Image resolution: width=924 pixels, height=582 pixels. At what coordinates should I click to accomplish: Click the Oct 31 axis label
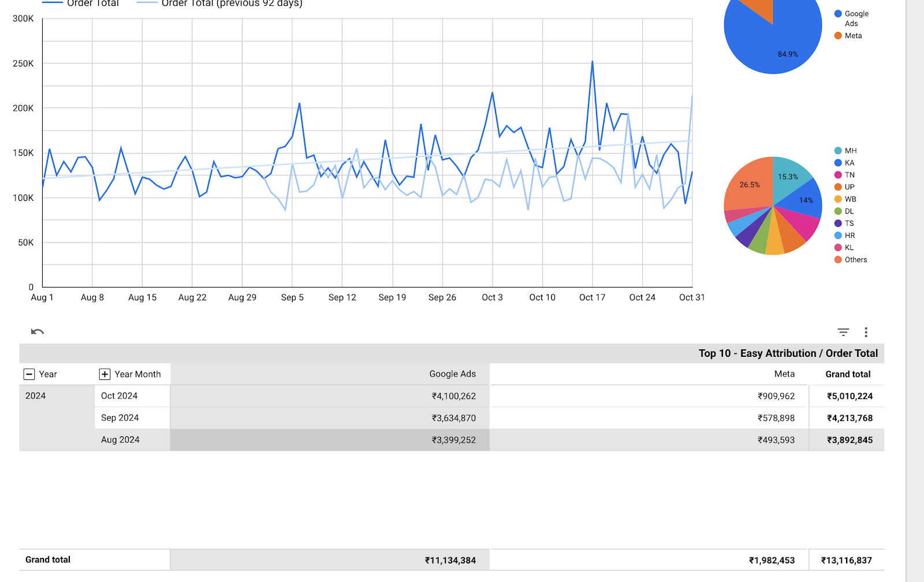pyautogui.click(x=692, y=297)
